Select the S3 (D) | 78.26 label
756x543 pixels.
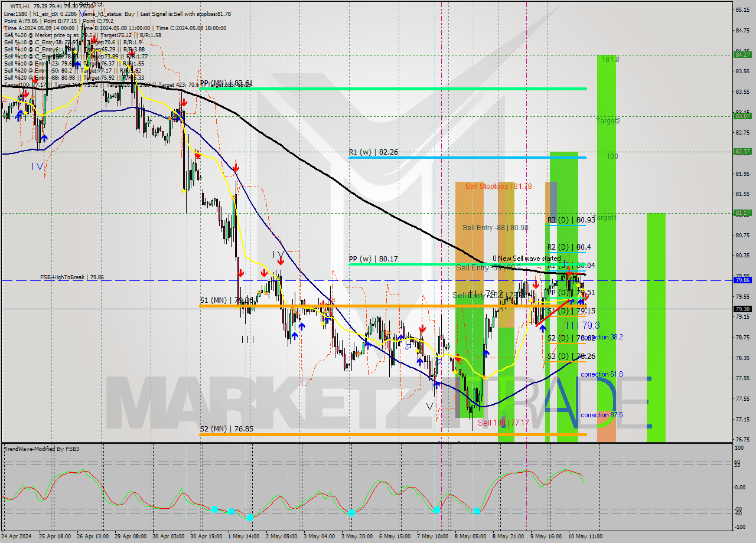(571, 356)
